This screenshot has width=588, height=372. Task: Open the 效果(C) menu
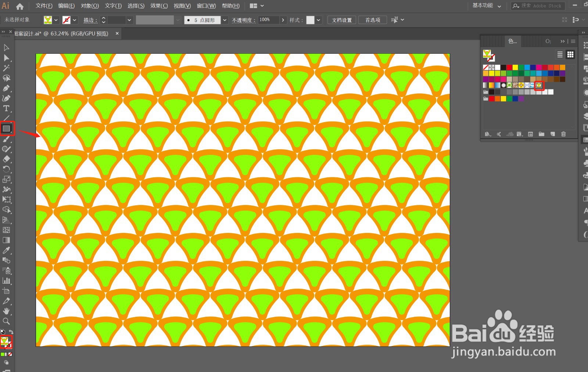click(x=159, y=6)
